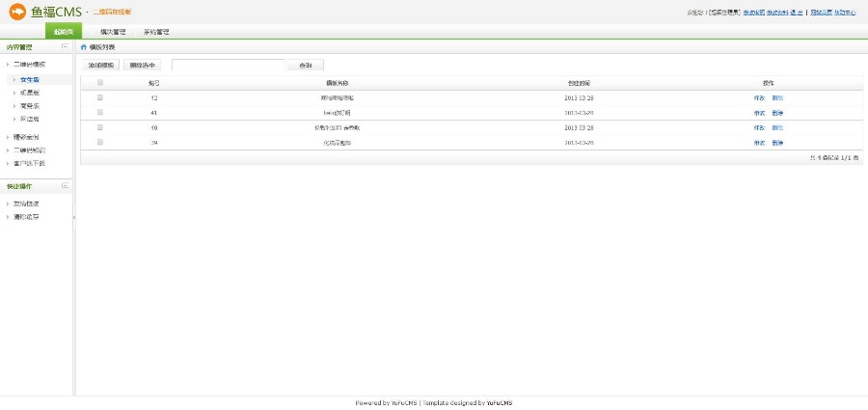This screenshot has width=868, height=410.
Task: Click the "1/1" page count text
Action: [847, 158]
